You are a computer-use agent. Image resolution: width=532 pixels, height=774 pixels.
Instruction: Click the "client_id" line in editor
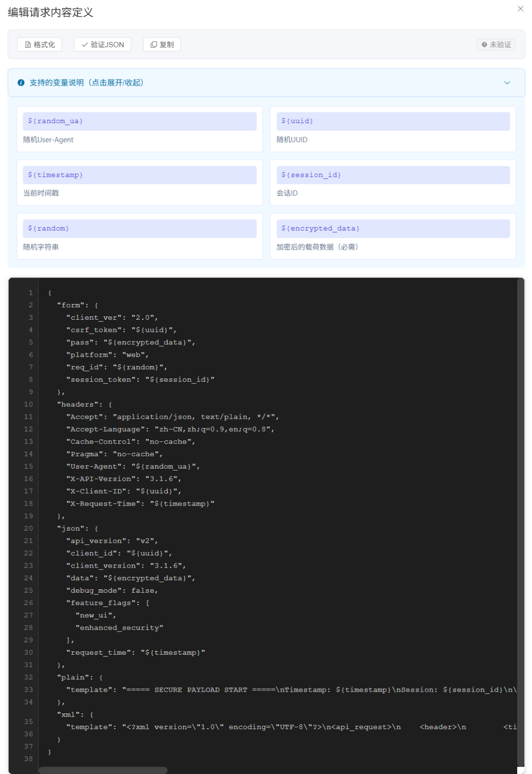pos(119,553)
